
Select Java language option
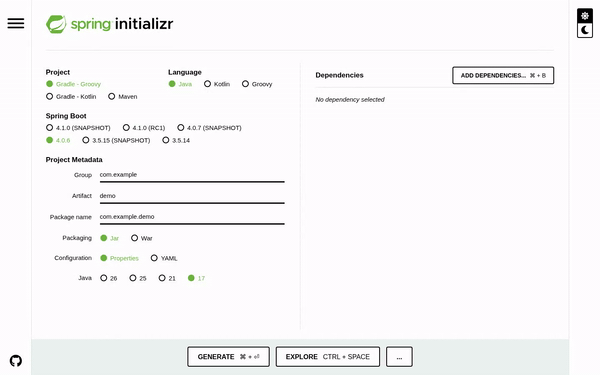coord(180,84)
